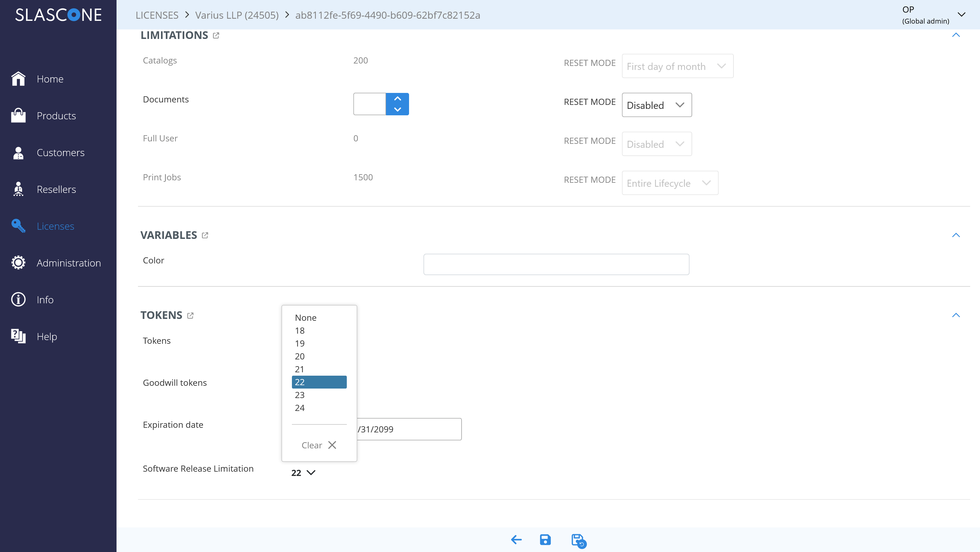Select release 21 in list
The image size is (980, 552).
click(319, 369)
